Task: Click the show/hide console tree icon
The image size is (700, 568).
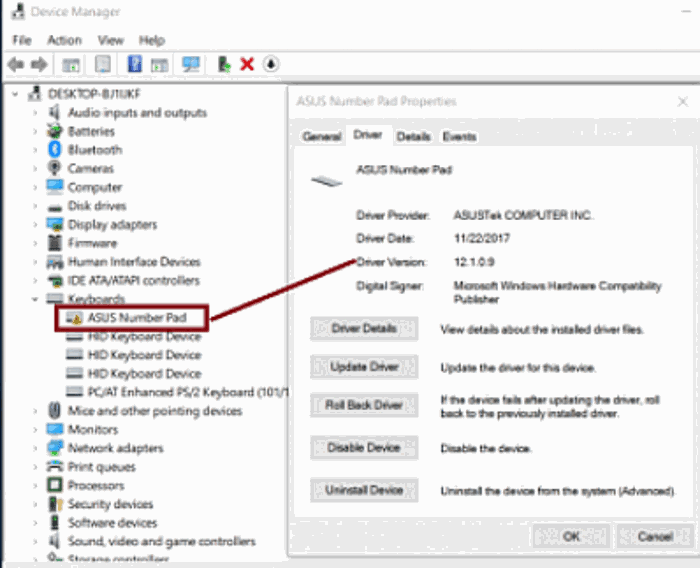Action: point(71,65)
